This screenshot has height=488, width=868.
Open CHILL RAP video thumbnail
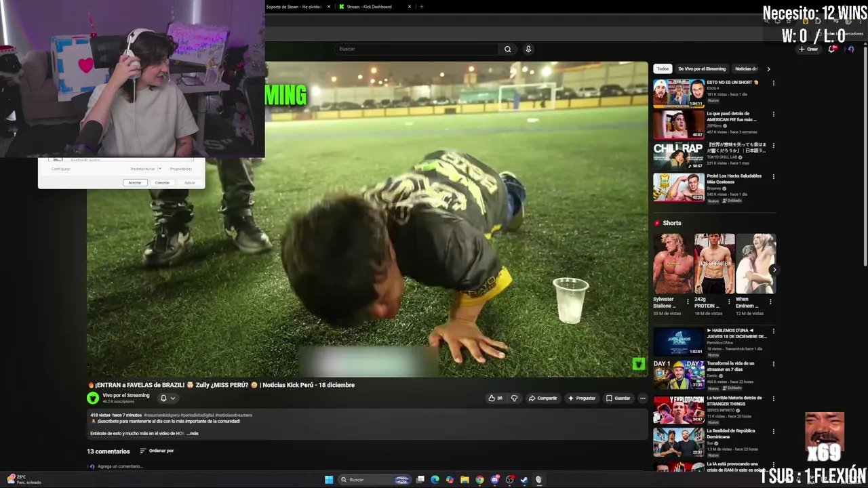[x=679, y=156]
